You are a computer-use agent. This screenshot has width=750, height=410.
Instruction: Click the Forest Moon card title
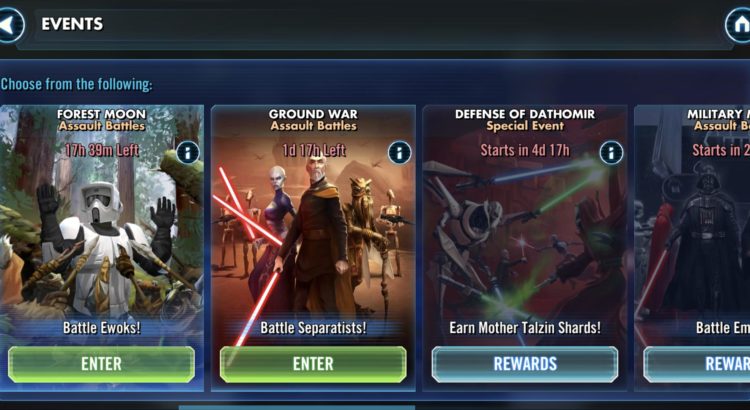(101, 114)
